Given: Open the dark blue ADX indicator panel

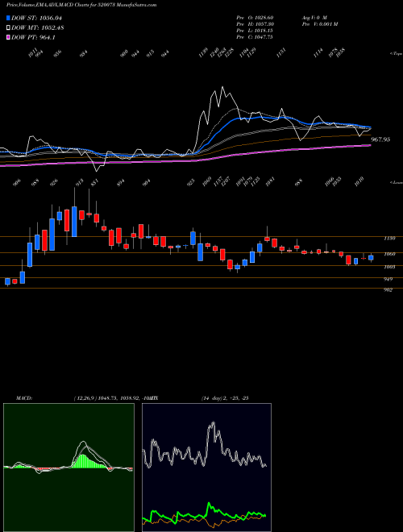Looking at the screenshot, I should 206,468.
